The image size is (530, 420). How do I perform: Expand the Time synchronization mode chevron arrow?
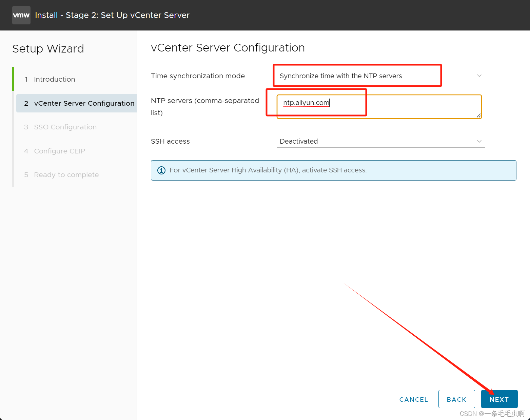[x=479, y=76]
